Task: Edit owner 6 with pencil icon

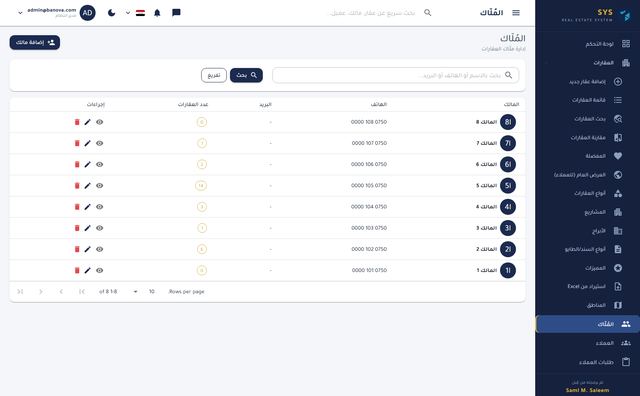Action: tap(87, 165)
